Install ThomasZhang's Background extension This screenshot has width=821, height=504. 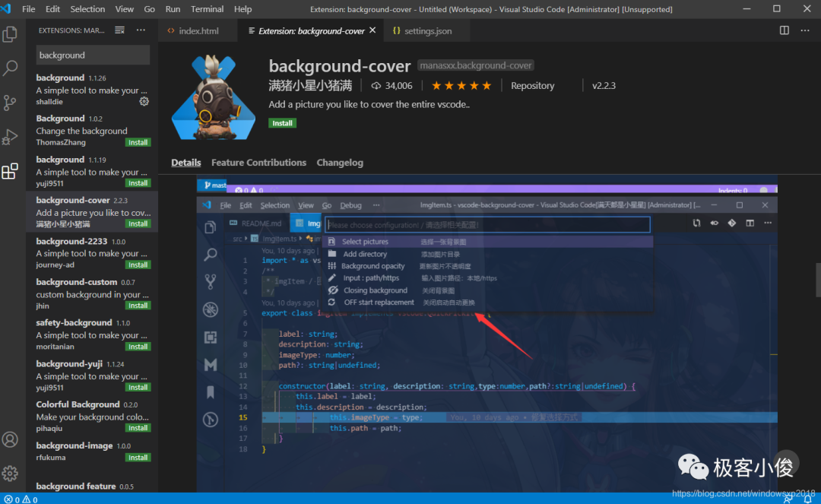[x=138, y=142]
